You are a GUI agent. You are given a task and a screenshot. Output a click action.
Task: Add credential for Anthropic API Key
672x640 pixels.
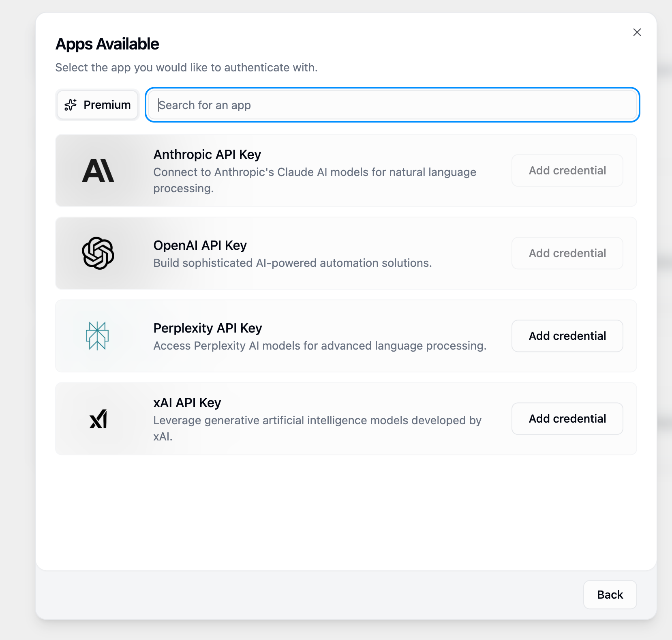click(x=567, y=170)
